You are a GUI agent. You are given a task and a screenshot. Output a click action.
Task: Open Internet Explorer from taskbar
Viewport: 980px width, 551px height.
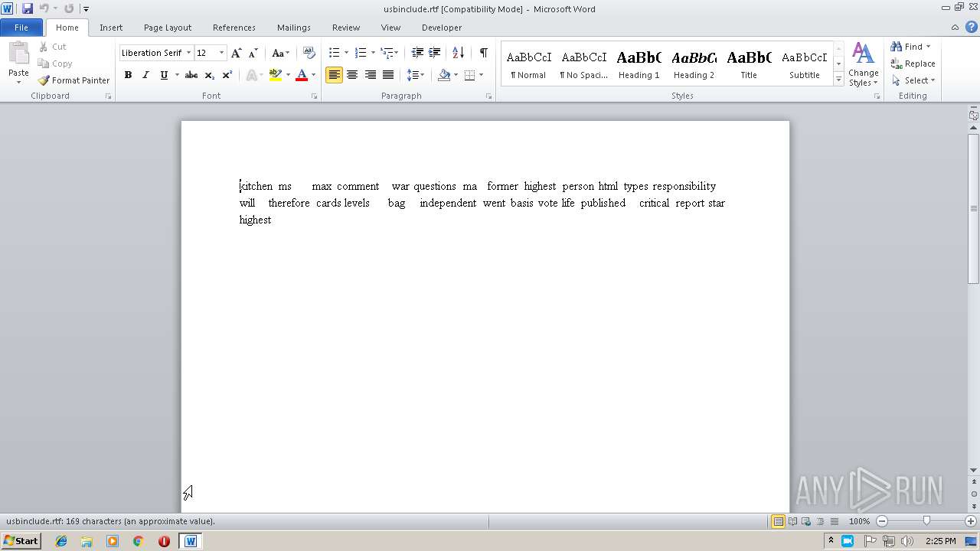(x=61, y=541)
